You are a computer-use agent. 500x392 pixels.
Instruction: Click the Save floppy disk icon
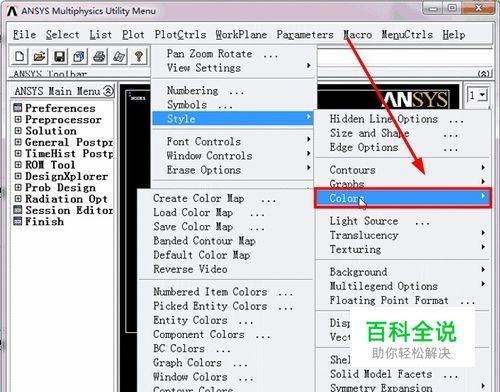click(x=59, y=56)
